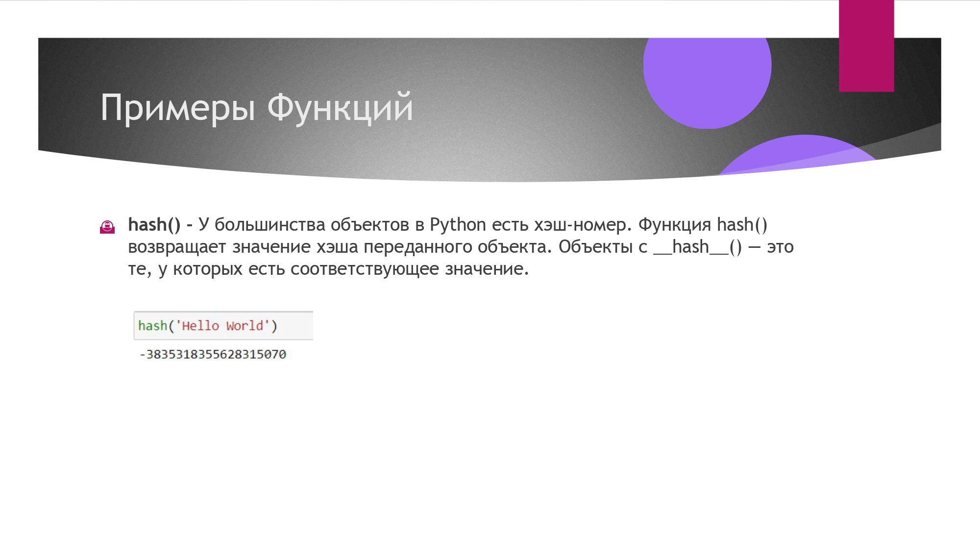
Task: Click the code cell hash('Hello World')
Action: pos(223,326)
